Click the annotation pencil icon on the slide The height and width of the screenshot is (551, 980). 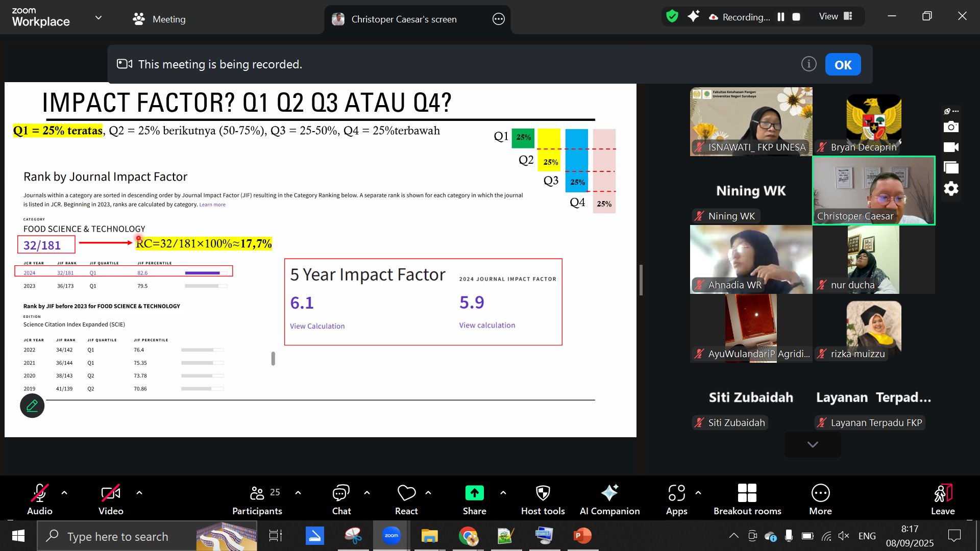click(32, 406)
